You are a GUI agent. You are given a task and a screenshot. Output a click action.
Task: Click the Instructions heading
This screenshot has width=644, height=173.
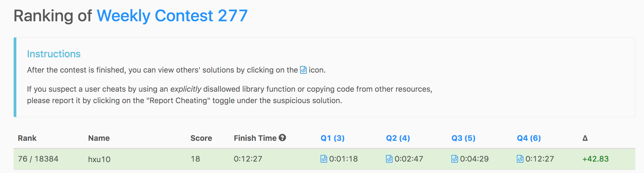[54, 54]
